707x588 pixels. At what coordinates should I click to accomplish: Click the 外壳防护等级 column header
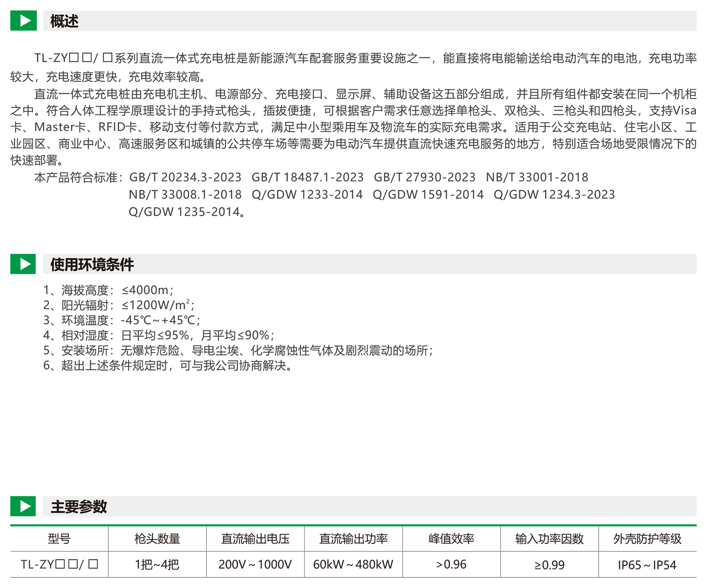647,539
